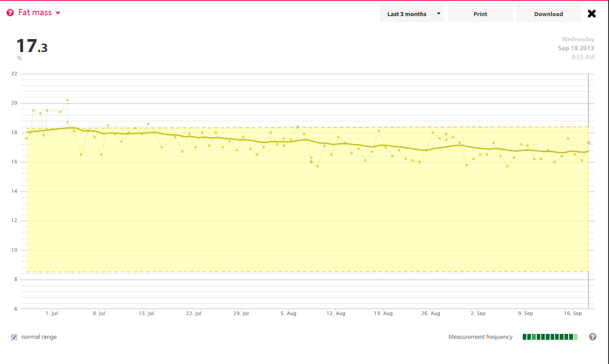Click the Fat mass title text
This screenshot has width=609, height=364.
click(x=35, y=13)
